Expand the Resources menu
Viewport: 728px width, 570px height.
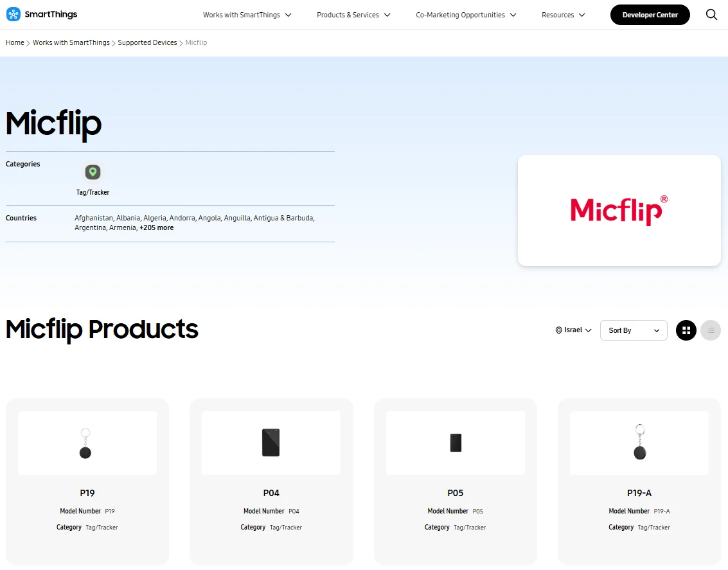[x=563, y=15]
